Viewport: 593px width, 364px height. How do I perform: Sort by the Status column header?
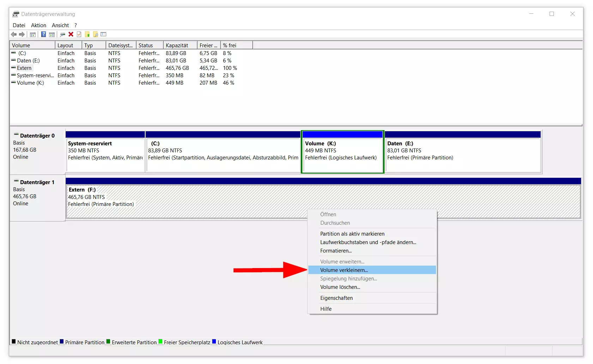coord(150,45)
